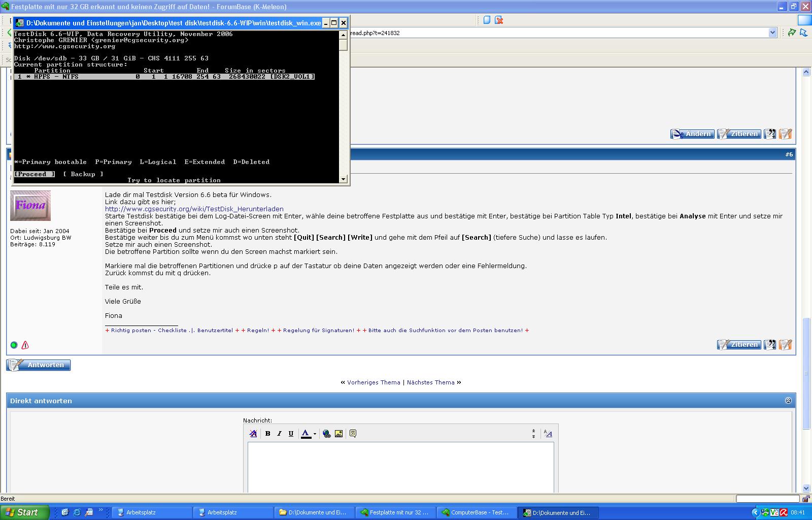Open the font color dropdown arrow
The image size is (812, 520).
tap(315, 434)
